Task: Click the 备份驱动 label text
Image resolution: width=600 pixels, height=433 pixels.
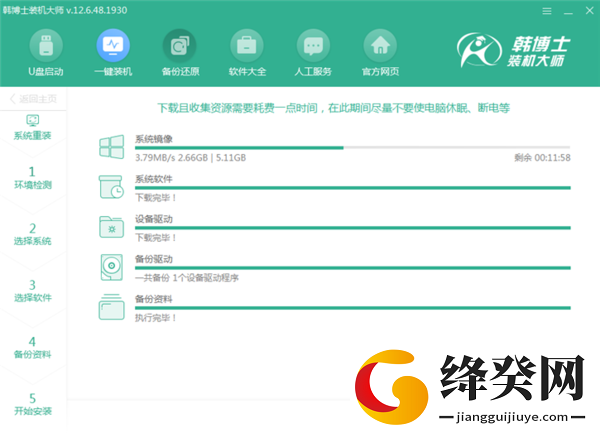Action: point(154,259)
